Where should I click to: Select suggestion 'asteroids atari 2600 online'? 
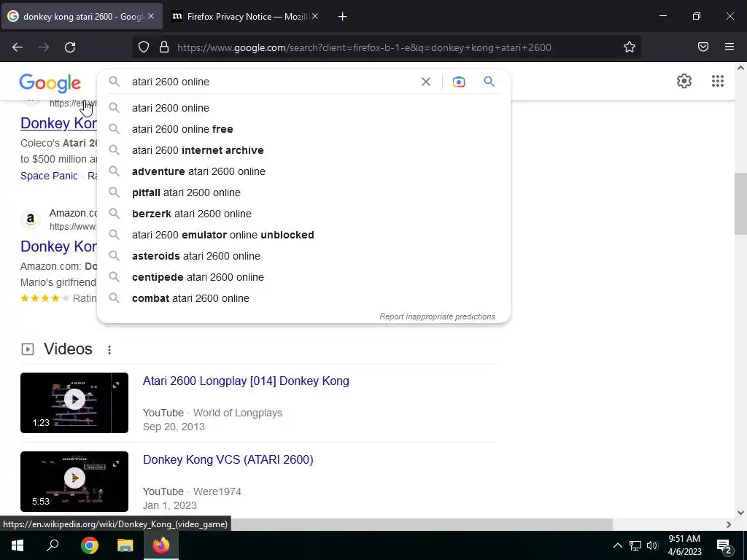[303, 256]
